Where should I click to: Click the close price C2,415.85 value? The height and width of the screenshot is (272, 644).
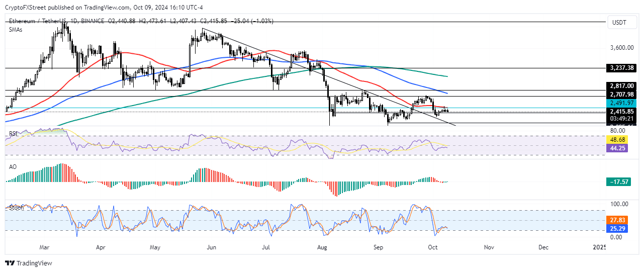click(214, 21)
